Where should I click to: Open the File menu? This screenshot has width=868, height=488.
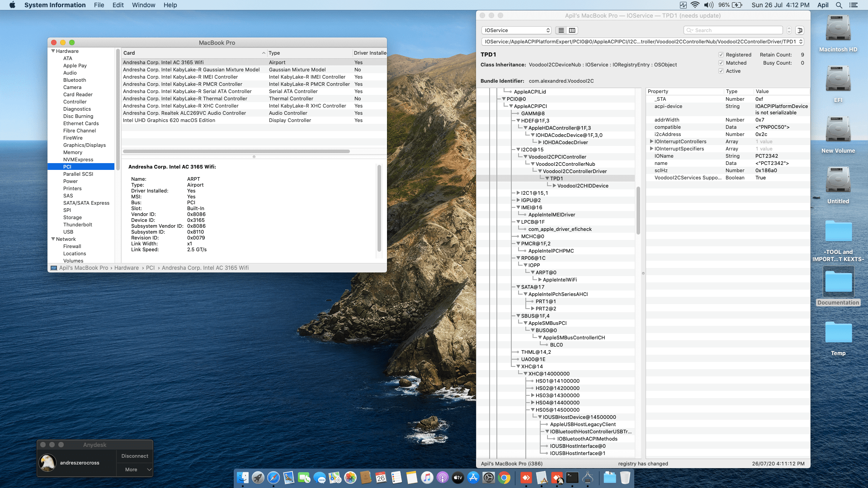[99, 5]
